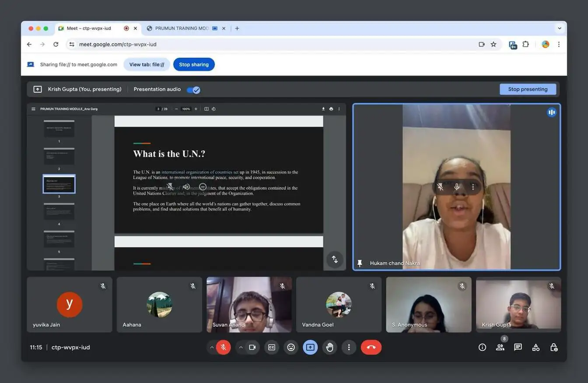Open more options three-dot menu in call bar
Screen dimensions: 588x383
tap(349, 347)
